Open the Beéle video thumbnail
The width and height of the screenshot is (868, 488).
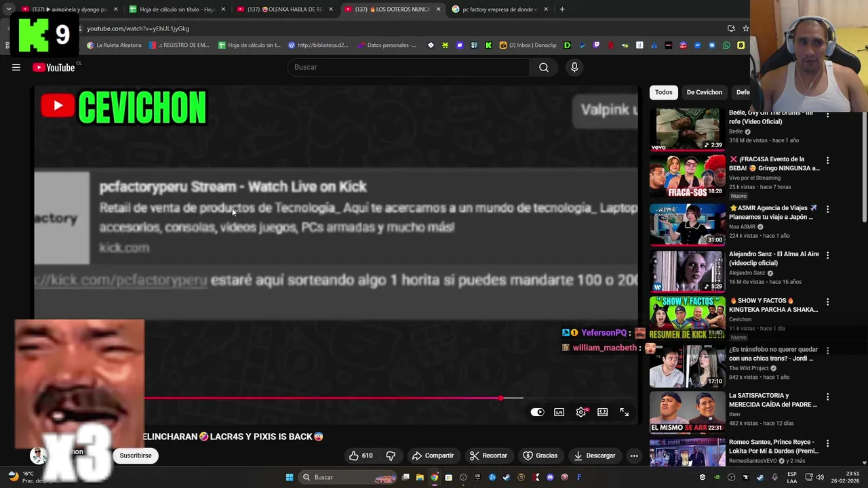pos(687,129)
